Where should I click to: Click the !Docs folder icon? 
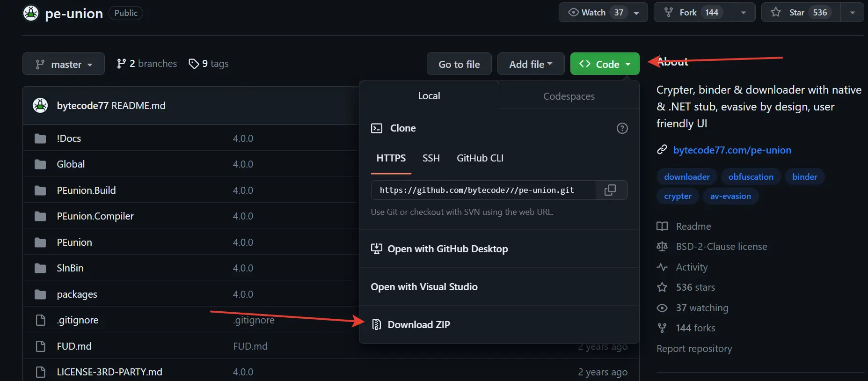40,139
